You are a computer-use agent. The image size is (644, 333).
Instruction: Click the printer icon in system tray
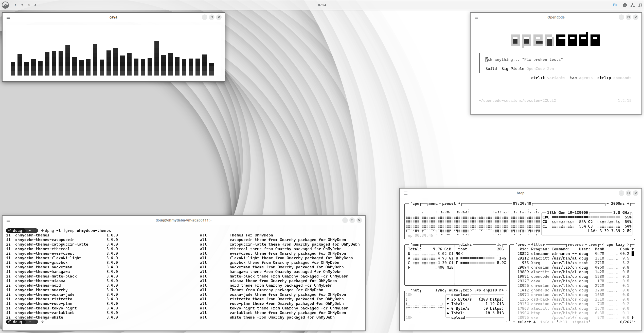pyautogui.click(x=625, y=5)
